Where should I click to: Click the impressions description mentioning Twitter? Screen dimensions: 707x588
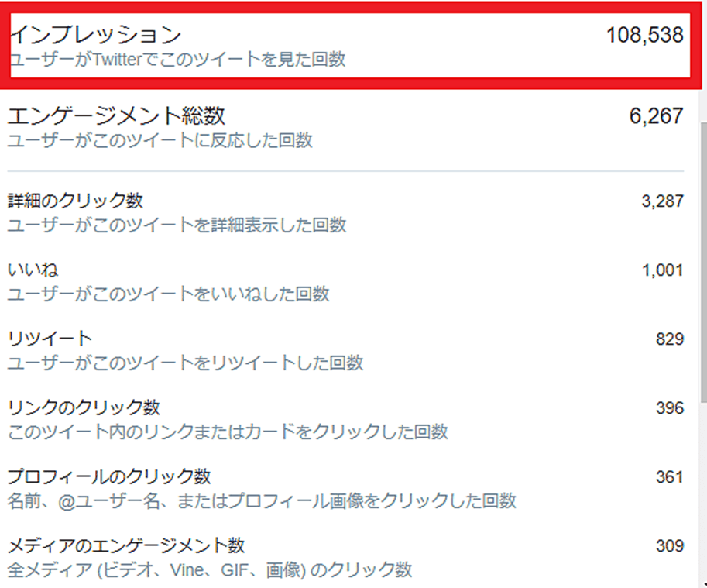(x=177, y=60)
